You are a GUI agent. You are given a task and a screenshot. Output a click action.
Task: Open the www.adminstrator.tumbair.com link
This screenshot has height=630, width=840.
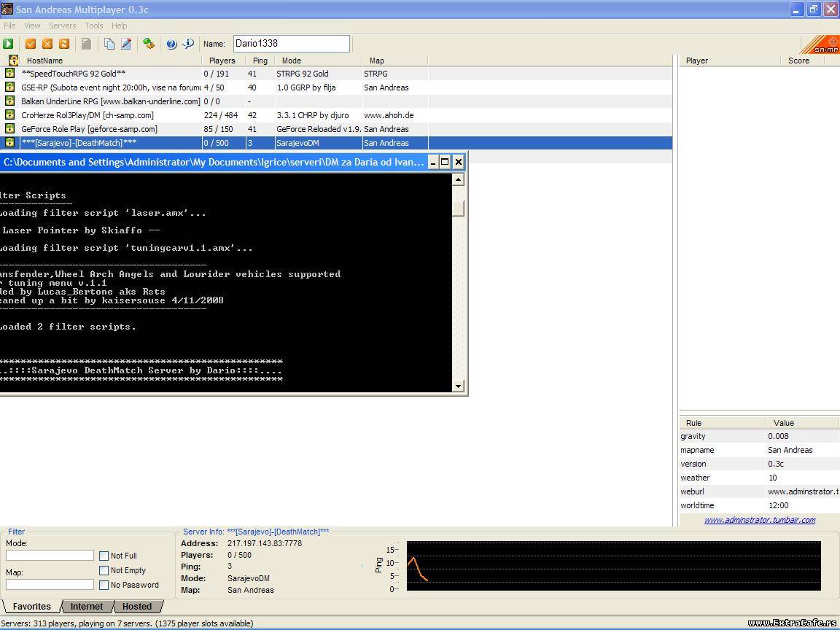(x=759, y=520)
